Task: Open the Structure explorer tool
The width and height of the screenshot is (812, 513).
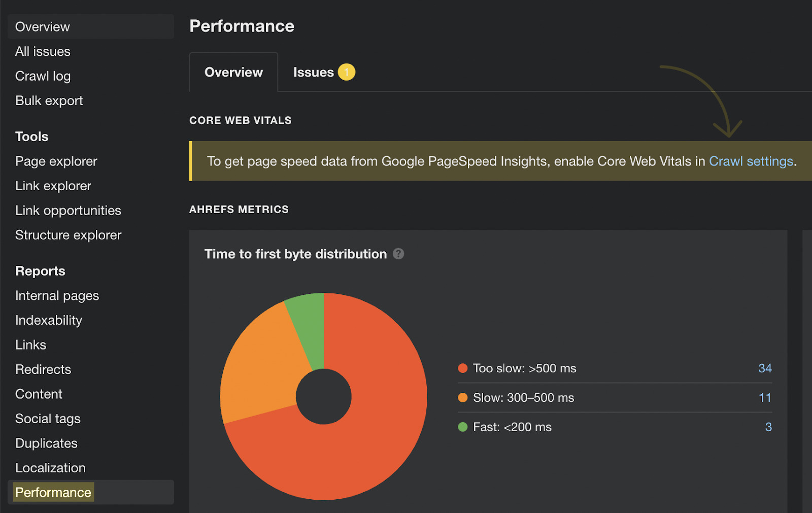Action: tap(68, 234)
